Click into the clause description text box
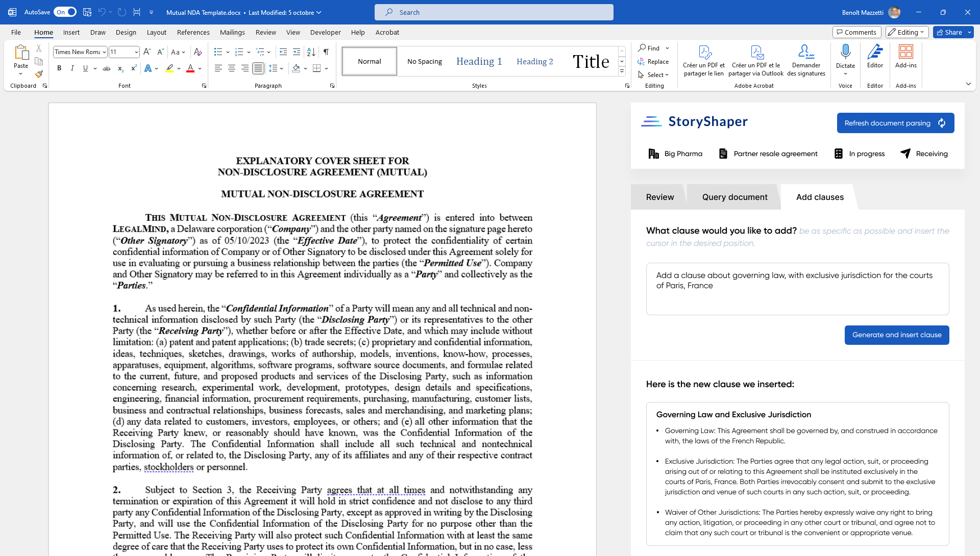Viewport: 980px width, 556px height. tap(797, 289)
